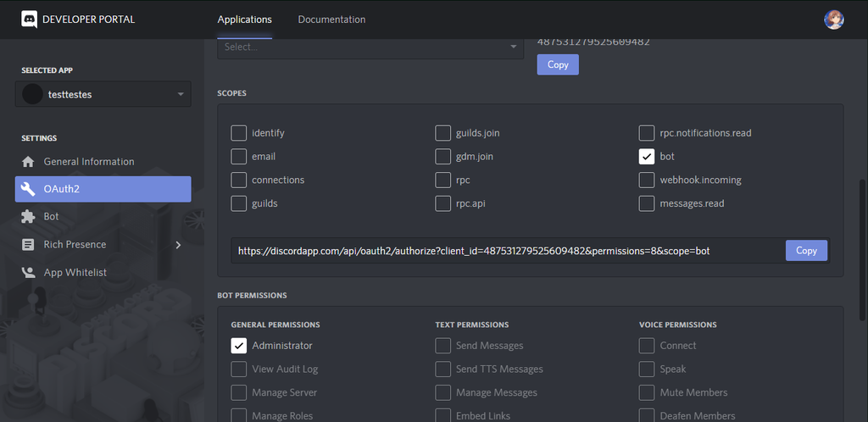Uncheck the bot scope

pos(647,157)
